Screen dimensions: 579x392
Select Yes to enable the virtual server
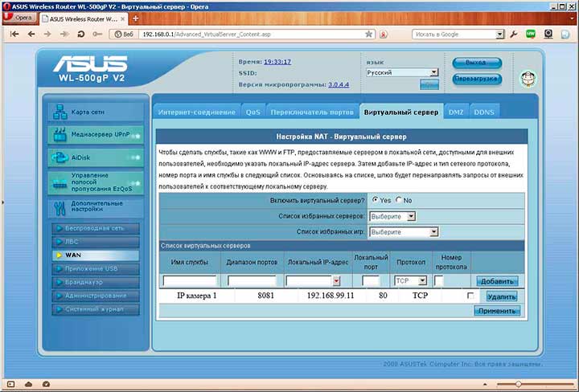point(376,200)
